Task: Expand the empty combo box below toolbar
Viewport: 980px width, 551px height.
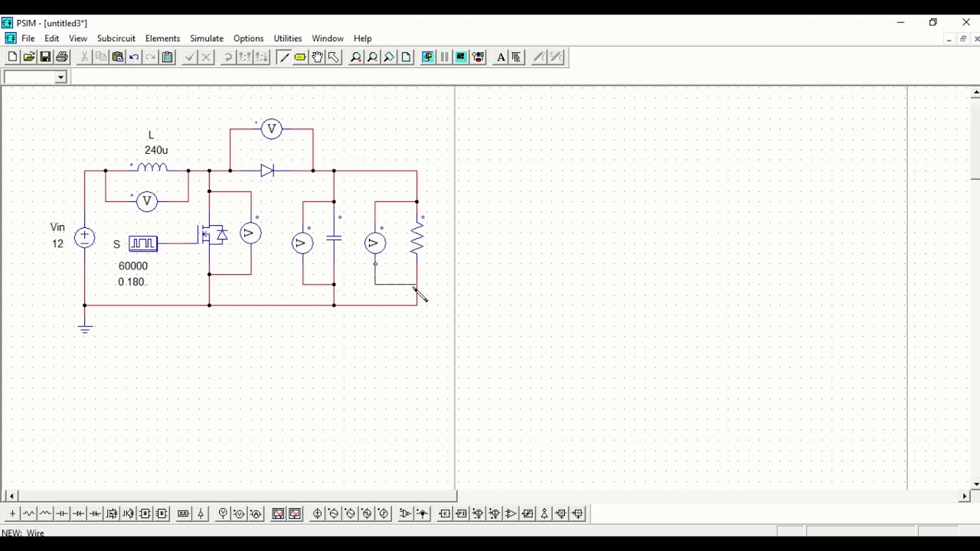Action: coord(60,77)
